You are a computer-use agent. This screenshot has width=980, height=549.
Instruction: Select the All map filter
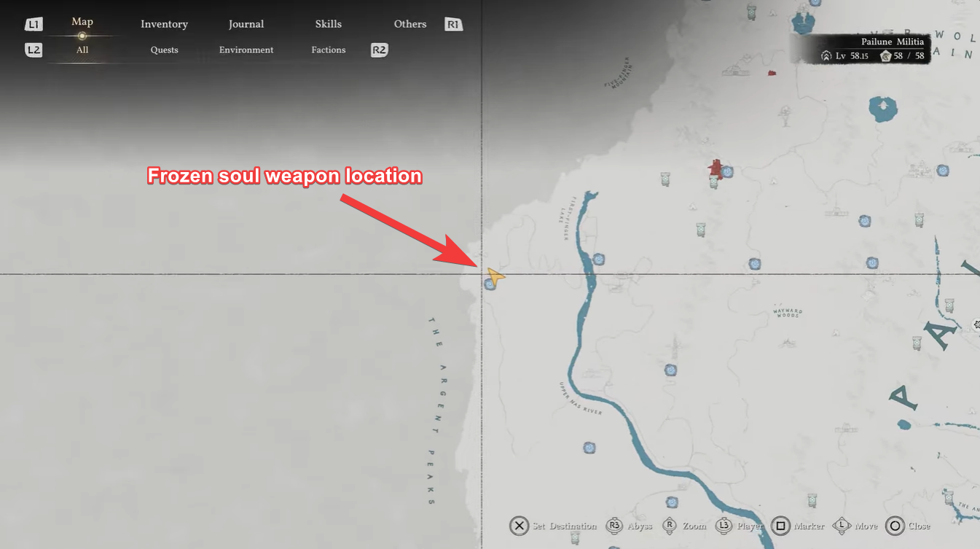[82, 50]
